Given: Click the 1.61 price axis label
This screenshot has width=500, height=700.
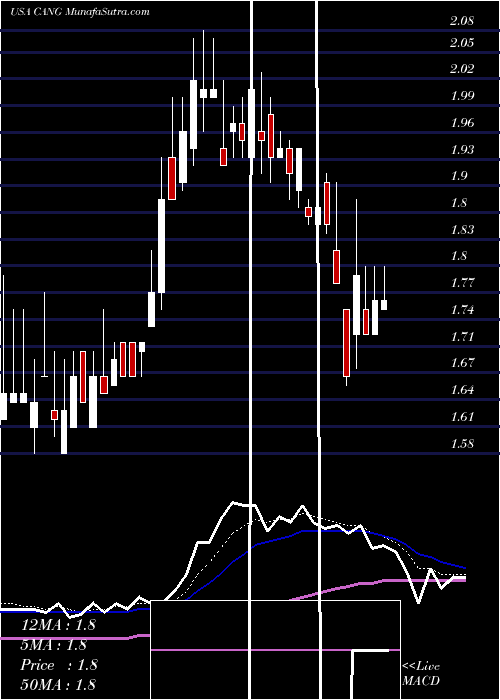Looking at the screenshot, I should tap(462, 416).
